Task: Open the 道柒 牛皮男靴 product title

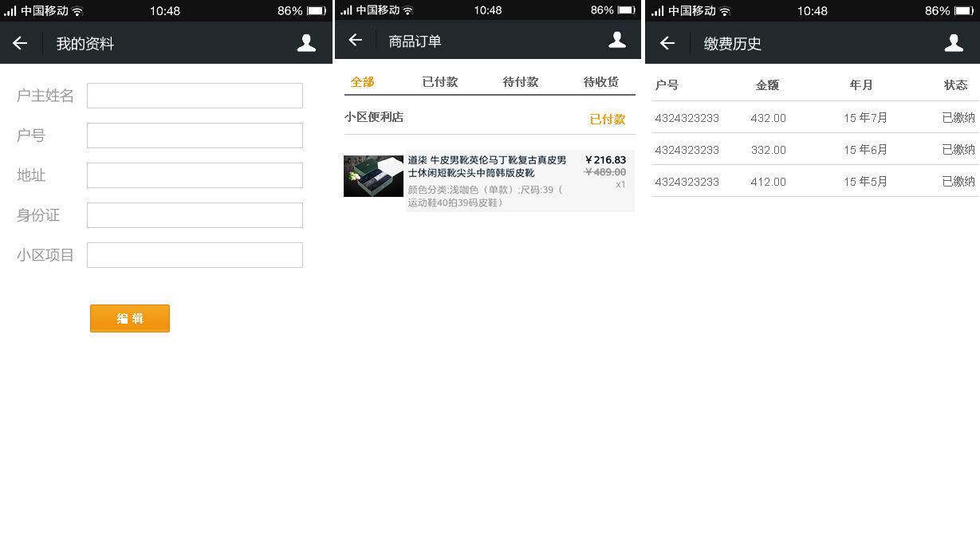Action: pyautogui.click(x=486, y=167)
